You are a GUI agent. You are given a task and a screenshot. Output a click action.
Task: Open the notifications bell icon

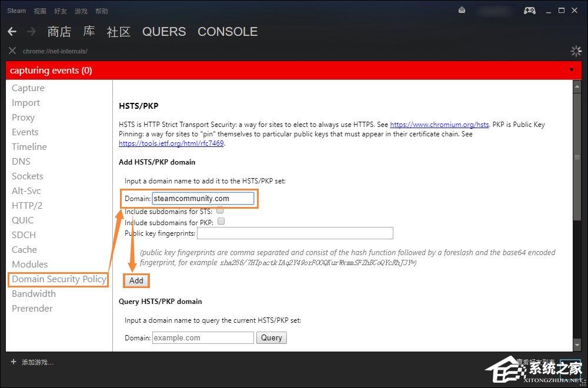point(462,10)
